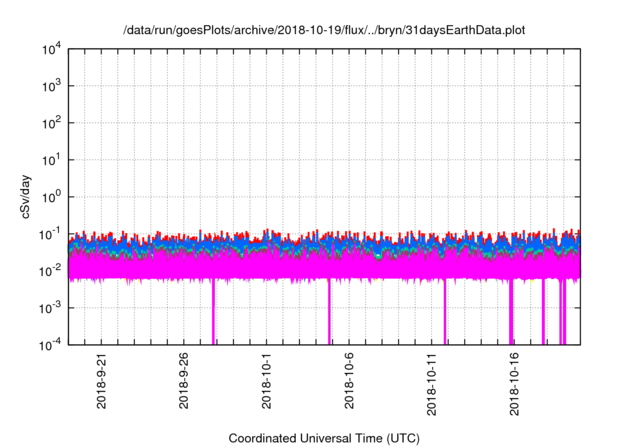
Task: Click the 10^-4 y-axis tick label
Action: [x=51, y=346]
